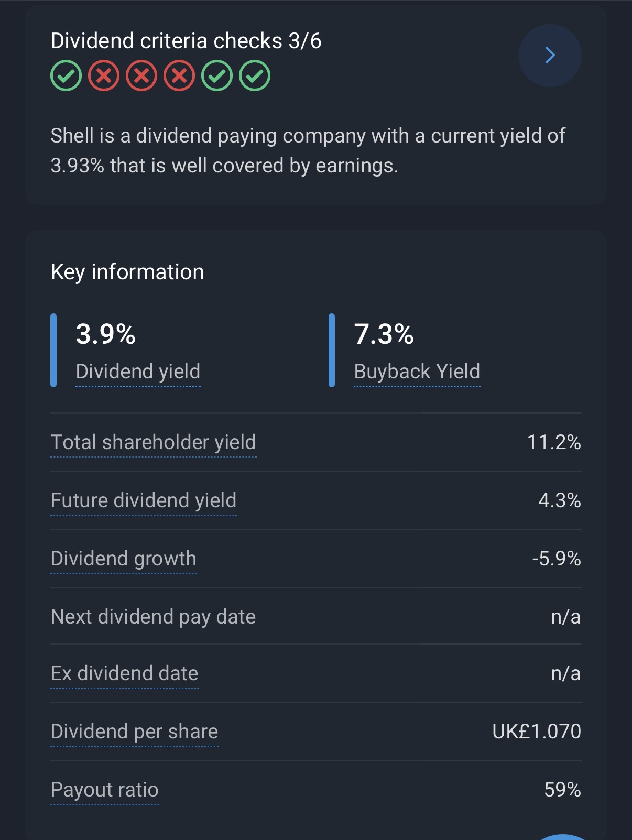Open Future dividend yield explanation

pyautogui.click(x=144, y=501)
